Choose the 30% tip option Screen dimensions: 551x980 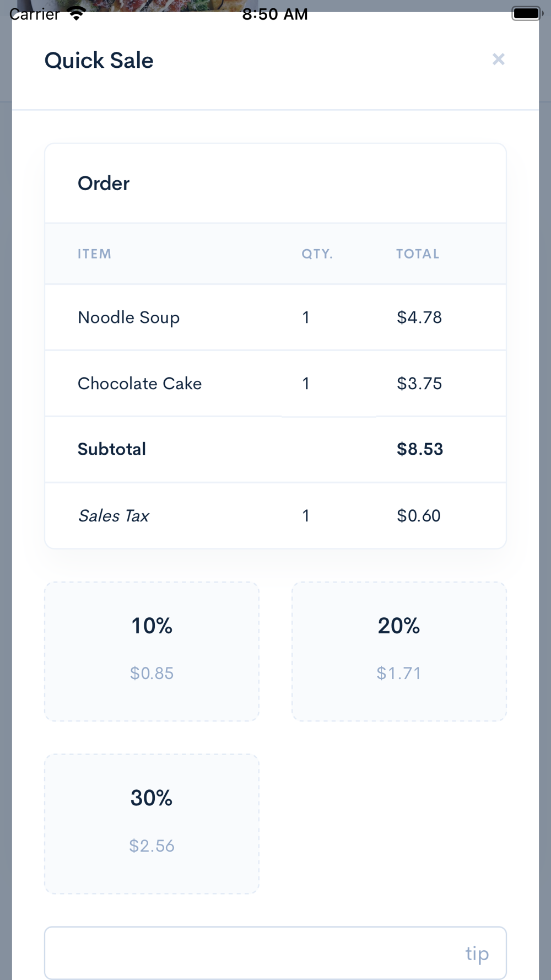pos(152,823)
